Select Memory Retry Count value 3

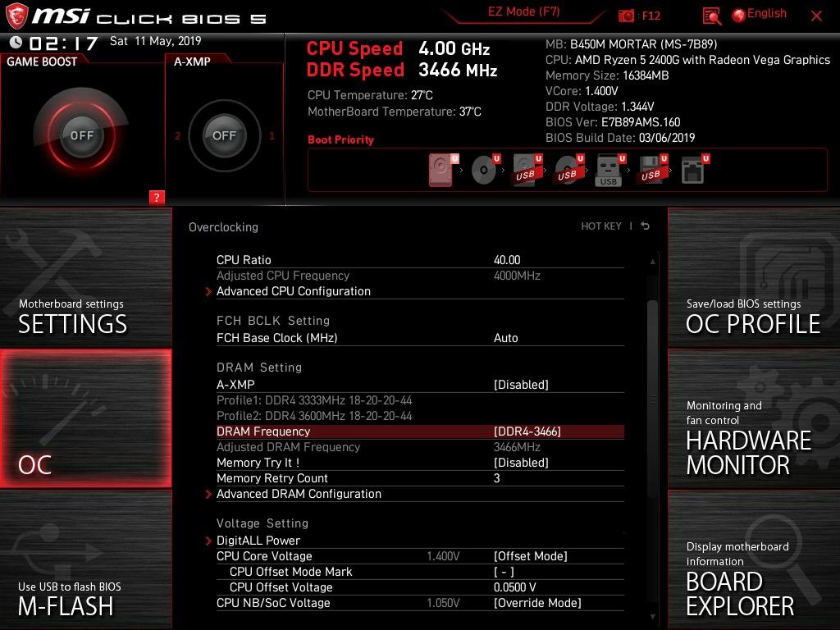click(x=496, y=478)
